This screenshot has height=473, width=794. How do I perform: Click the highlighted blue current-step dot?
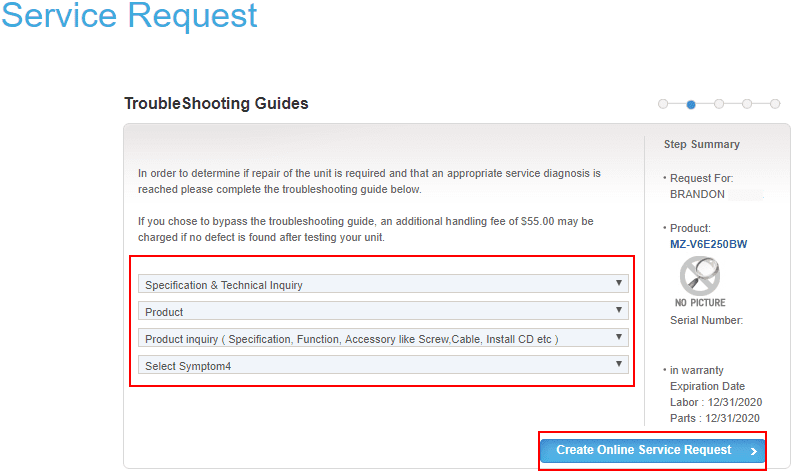coord(691,103)
